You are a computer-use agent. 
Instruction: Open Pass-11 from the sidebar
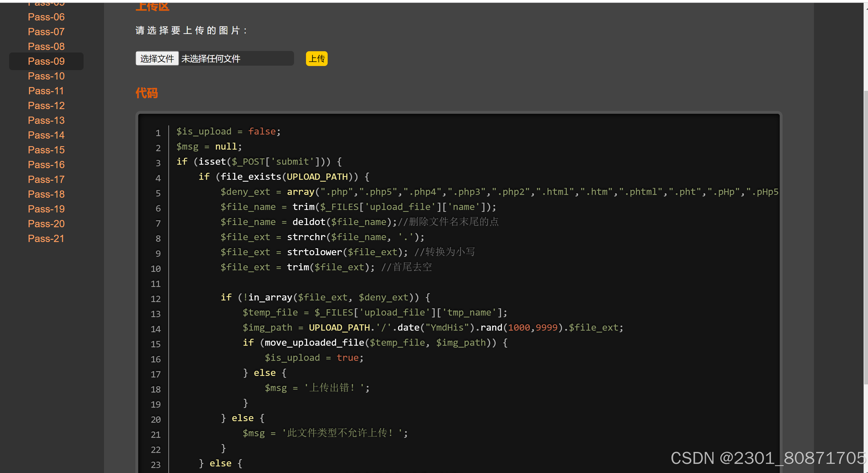(x=46, y=91)
